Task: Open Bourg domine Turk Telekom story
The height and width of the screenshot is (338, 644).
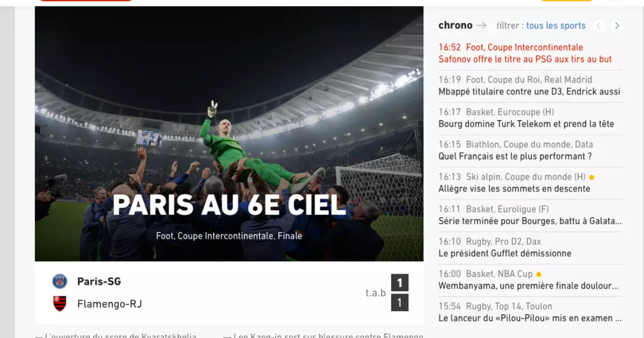Action: (526, 124)
